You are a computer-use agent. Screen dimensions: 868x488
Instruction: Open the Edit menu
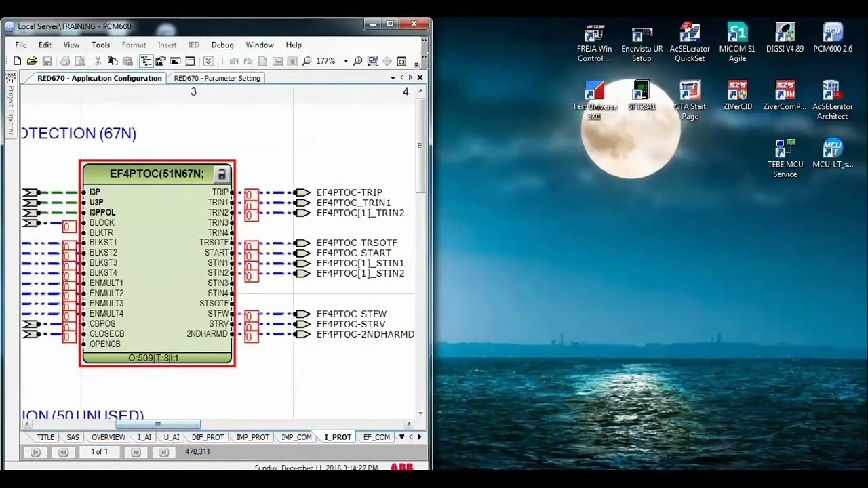45,45
